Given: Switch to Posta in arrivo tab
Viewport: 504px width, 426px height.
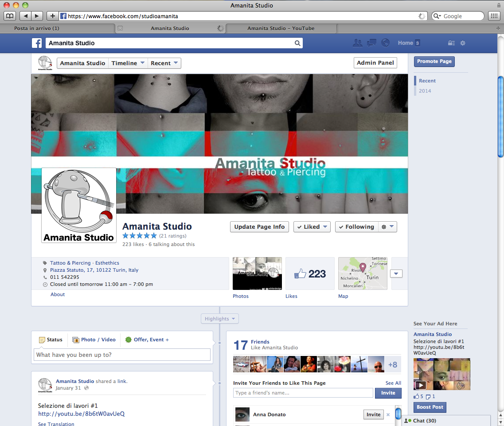Looking at the screenshot, I should click(58, 28).
